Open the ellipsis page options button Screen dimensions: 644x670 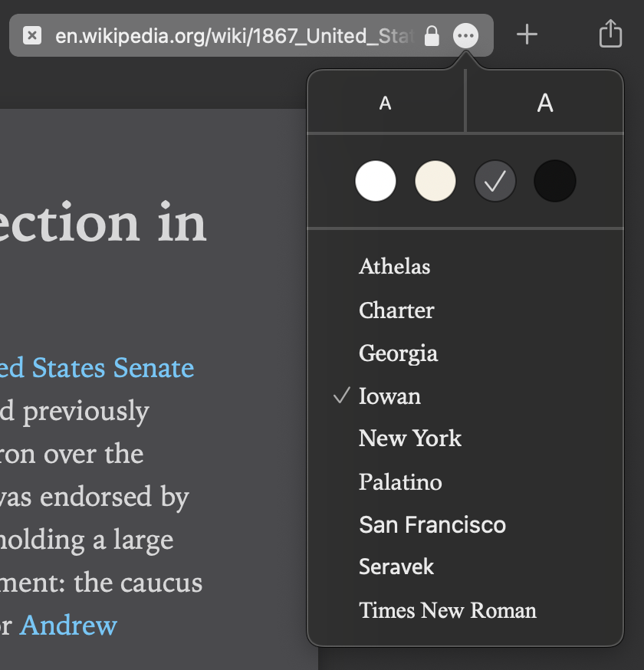click(466, 35)
